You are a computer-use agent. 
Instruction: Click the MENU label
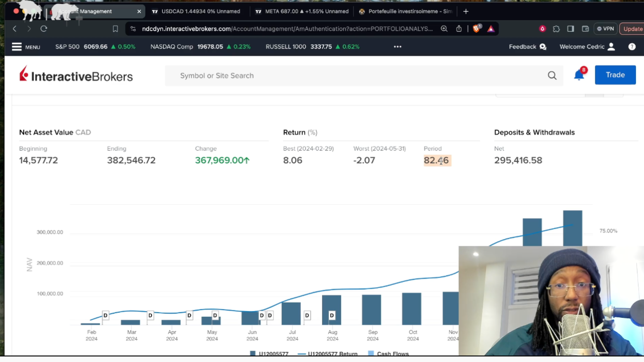pyautogui.click(x=33, y=47)
